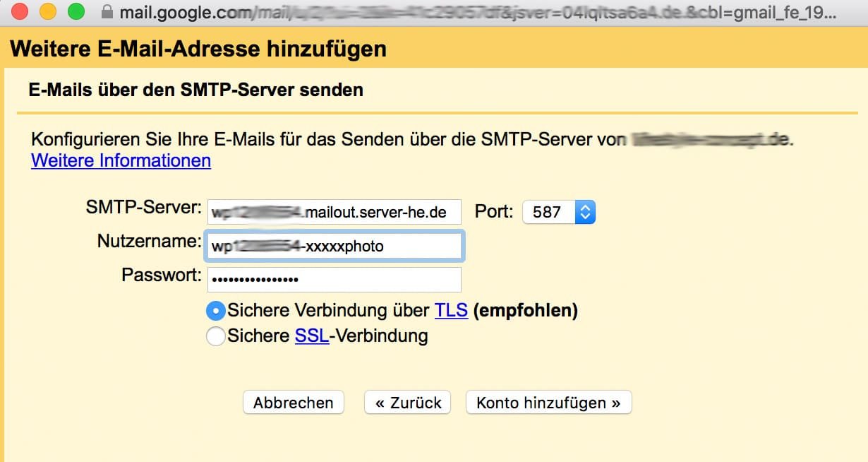This screenshot has width=868, height=462.
Task: Click the Abbrechen button
Action: pos(293,403)
